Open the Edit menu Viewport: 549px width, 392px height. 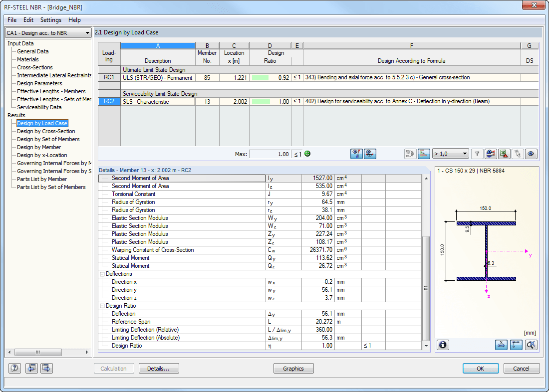28,20
